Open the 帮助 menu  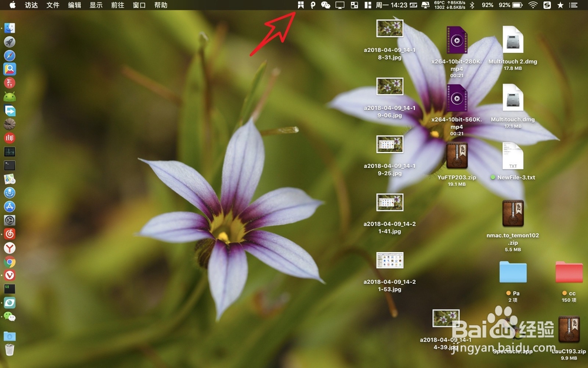[161, 5]
